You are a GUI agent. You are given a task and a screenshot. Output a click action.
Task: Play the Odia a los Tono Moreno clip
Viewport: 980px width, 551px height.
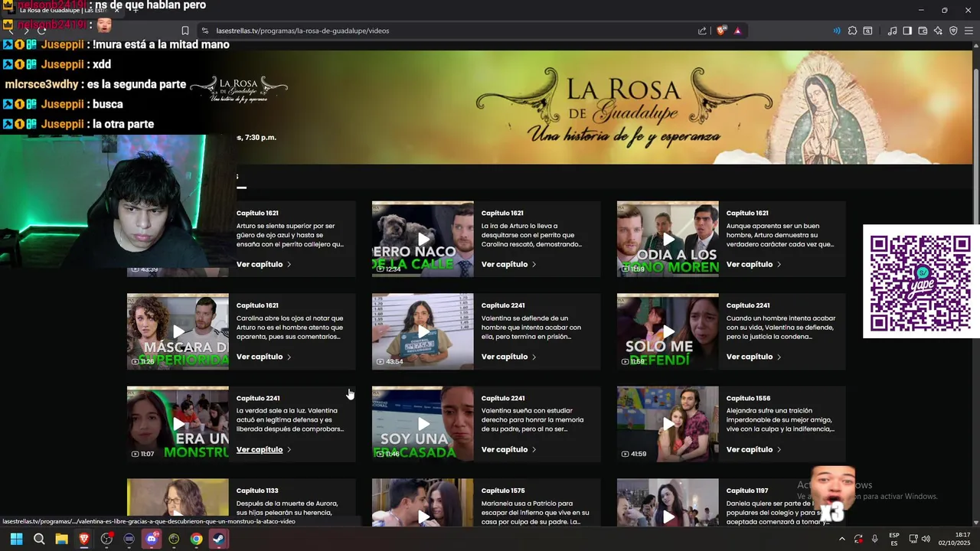tap(668, 239)
